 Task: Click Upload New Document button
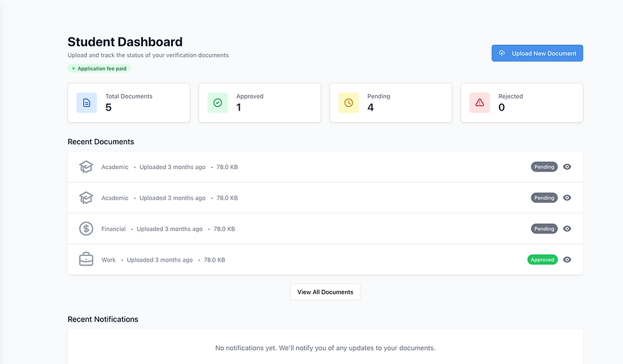pyautogui.click(x=537, y=53)
